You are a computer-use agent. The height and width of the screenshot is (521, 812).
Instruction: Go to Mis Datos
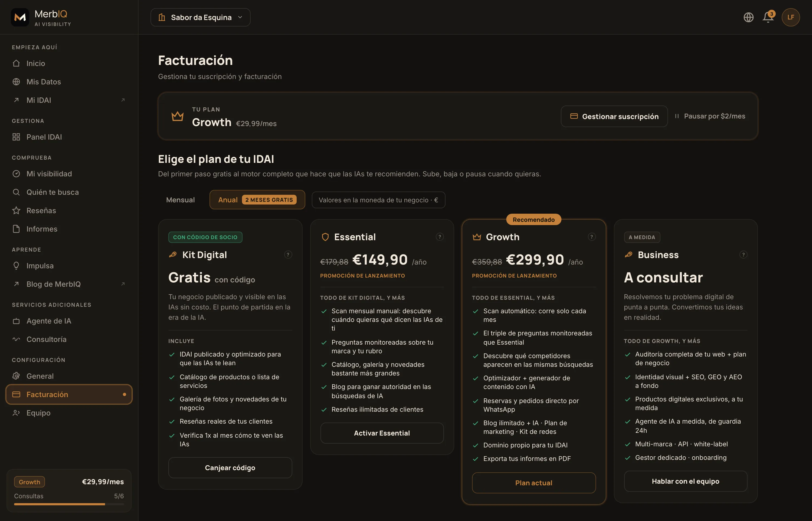69,82
